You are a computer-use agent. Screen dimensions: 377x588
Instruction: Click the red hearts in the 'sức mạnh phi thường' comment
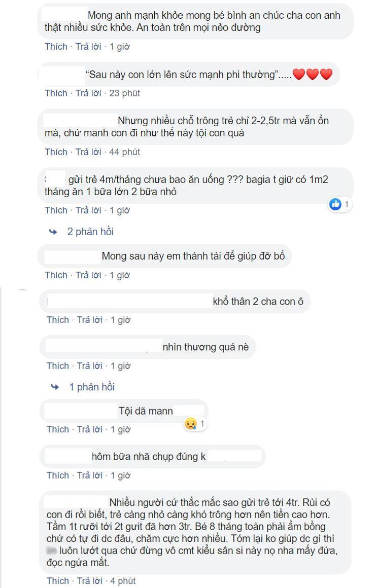coord(313,74)
